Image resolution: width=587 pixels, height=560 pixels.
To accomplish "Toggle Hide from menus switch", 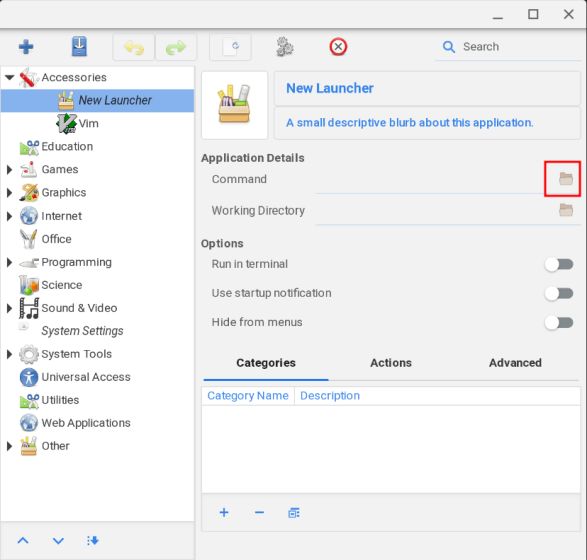I will pos(559,322).
